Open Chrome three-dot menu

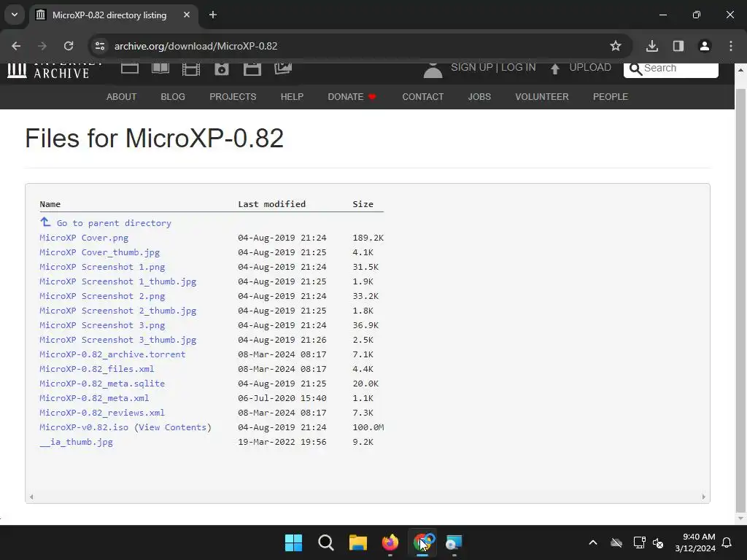point(731,46)
